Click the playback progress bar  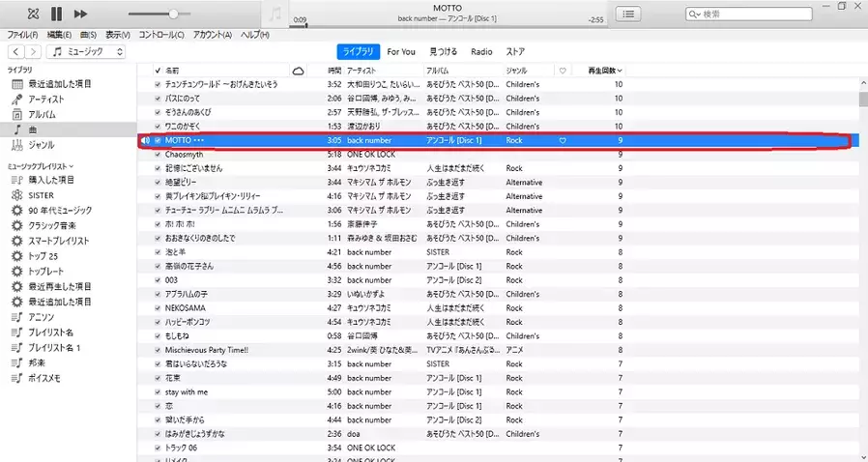[448, 26]
